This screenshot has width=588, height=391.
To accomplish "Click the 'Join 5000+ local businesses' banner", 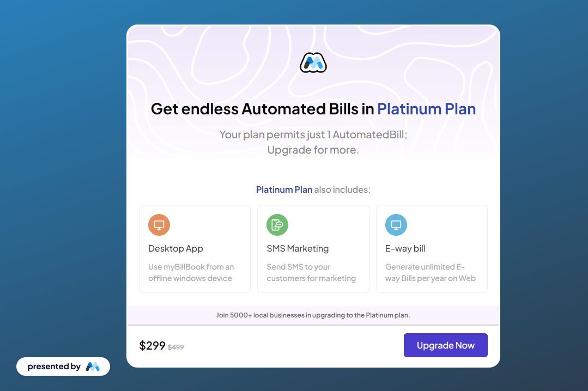I will (x=313, y=315).
